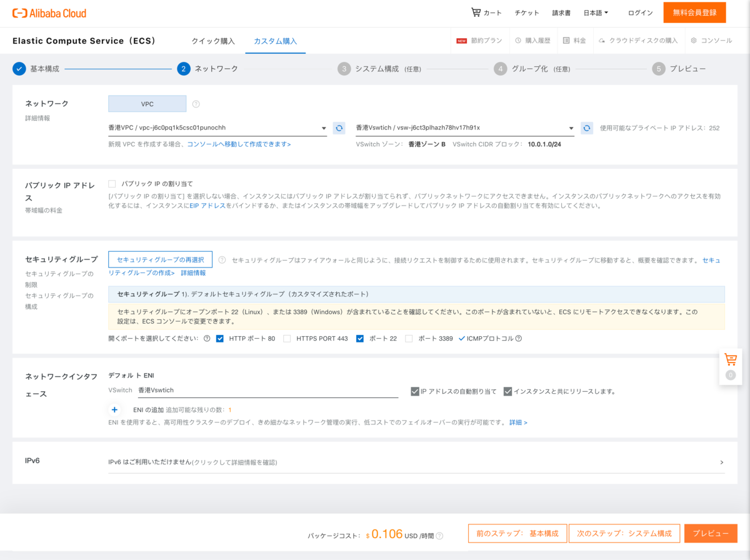Viewport: 750px width, 560px height.
Task: Open the 日本語 language dropdown
Action: pos(596,12)
